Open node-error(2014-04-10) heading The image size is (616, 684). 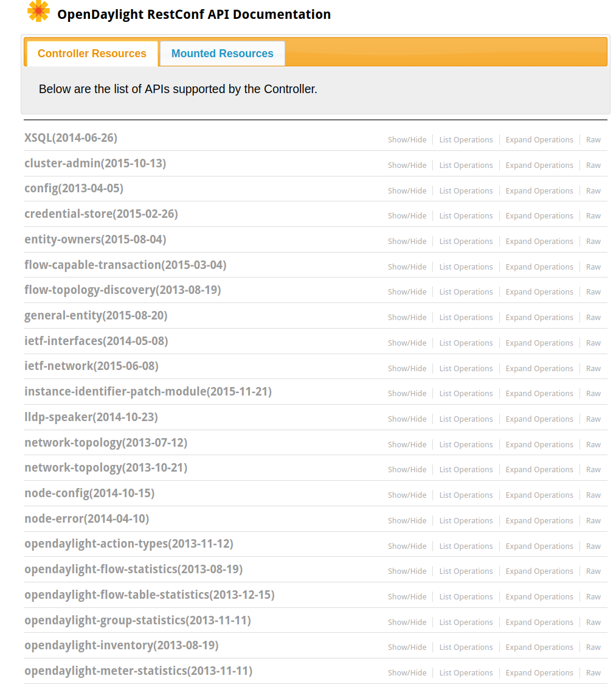pos(87,519)
